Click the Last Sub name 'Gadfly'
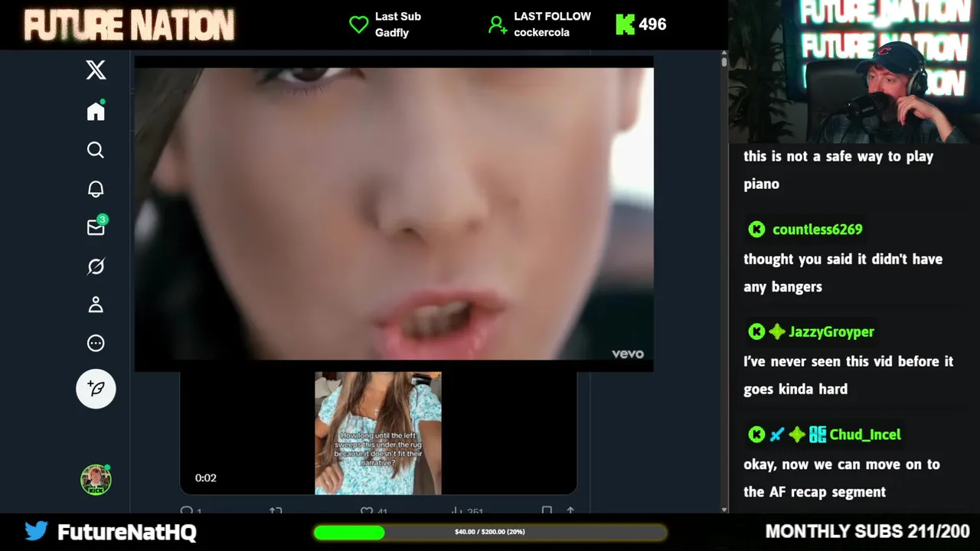The width and height of the screenshot is (980, 551). (392, 33)
